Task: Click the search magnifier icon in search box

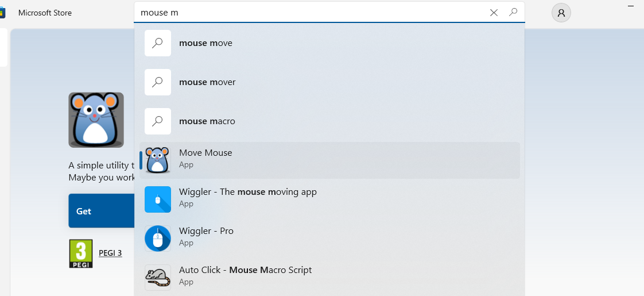Action: coord(513,12)
